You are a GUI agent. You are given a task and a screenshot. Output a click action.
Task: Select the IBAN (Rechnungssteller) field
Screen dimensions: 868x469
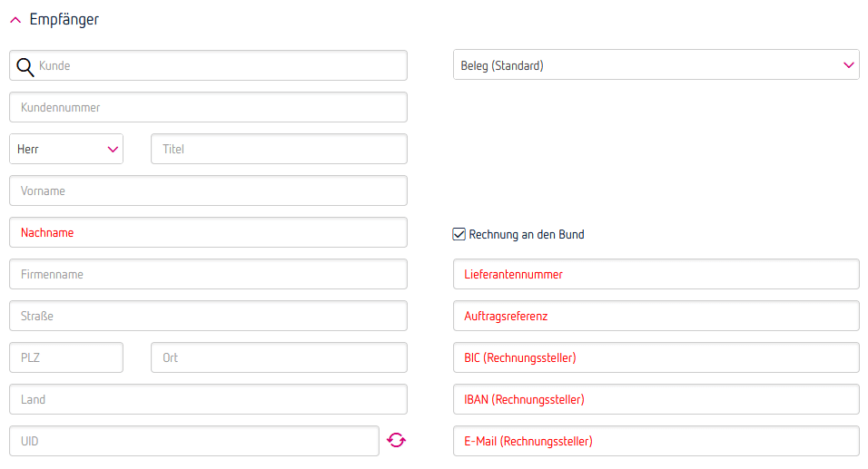pyautogui.click(x=656, y=399)
